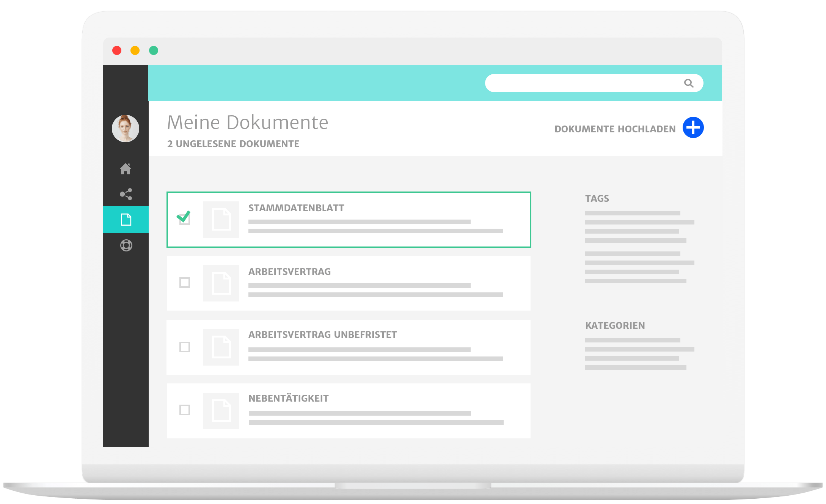Open the Stammdatenblatt document icon
This screenshot has height=504, width=826.
[x=221, y=219]
